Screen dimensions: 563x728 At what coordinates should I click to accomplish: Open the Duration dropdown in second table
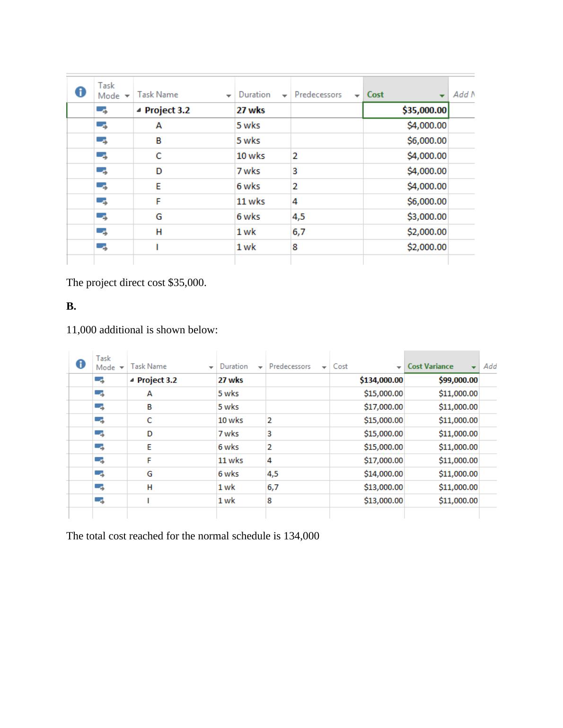[x=260, y=368]
